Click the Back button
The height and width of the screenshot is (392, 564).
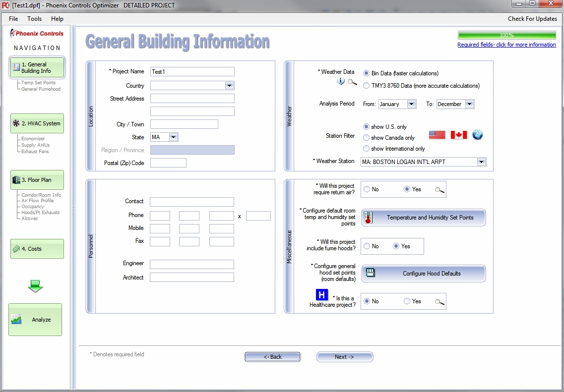coord(272,357)
